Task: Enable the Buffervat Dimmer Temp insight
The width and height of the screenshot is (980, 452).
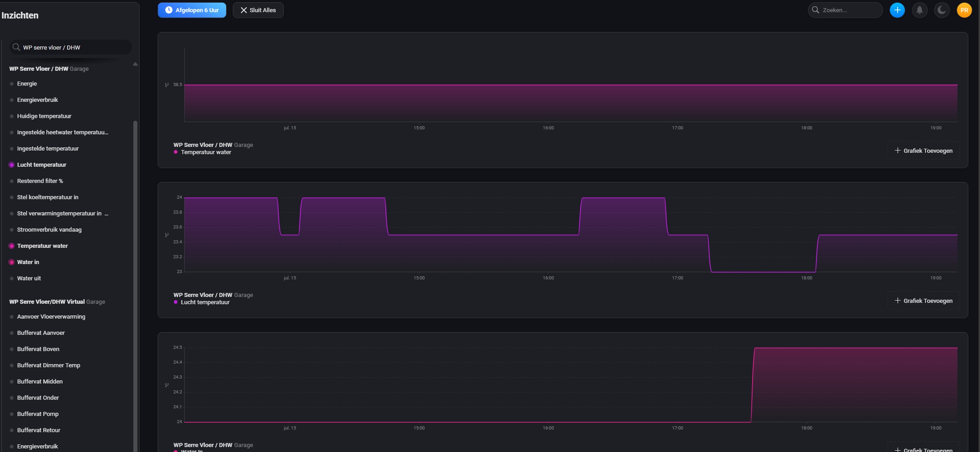Action: coord(49,365)
